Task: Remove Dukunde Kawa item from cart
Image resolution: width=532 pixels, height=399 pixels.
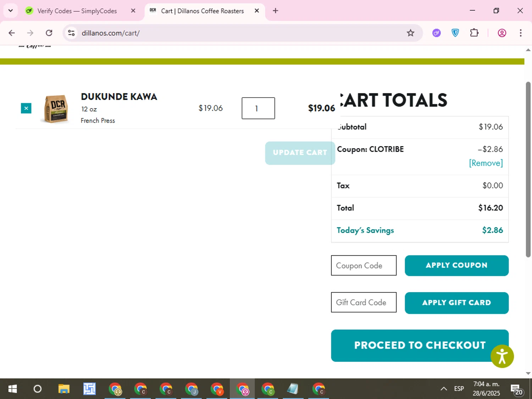Action: point(26,108)
